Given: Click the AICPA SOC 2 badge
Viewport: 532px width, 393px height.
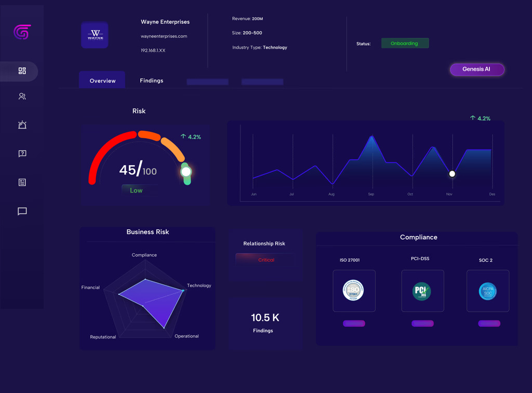Looking at the screenshot, I should point(487,291).
